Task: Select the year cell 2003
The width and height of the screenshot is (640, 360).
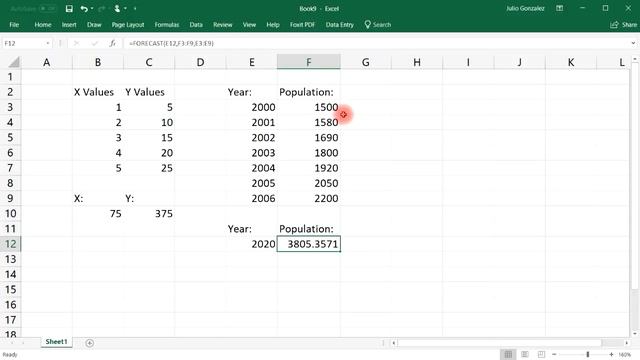Action: (251, 153)
